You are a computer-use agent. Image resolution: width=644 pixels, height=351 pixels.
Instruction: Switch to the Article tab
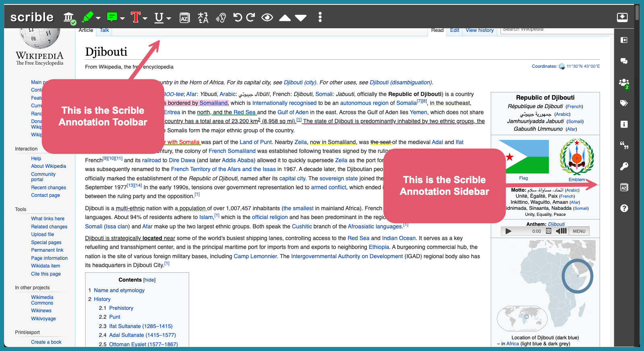tap(86, 30)
